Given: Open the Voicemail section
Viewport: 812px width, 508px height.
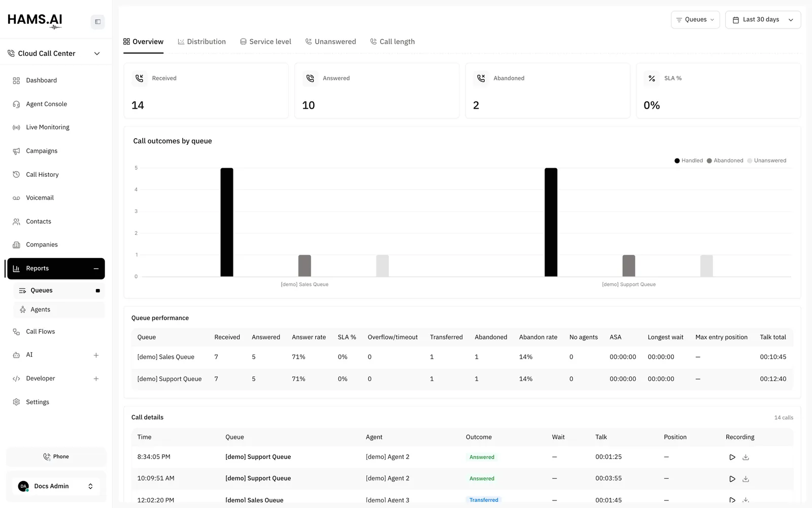Looking at the screenshot, I should coord(56,198).
